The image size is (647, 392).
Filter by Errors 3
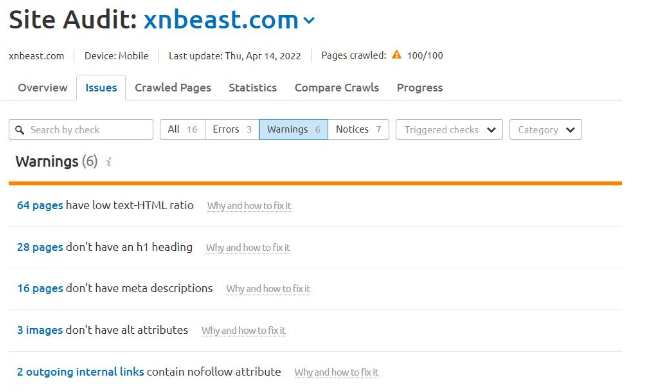[232, 130]
